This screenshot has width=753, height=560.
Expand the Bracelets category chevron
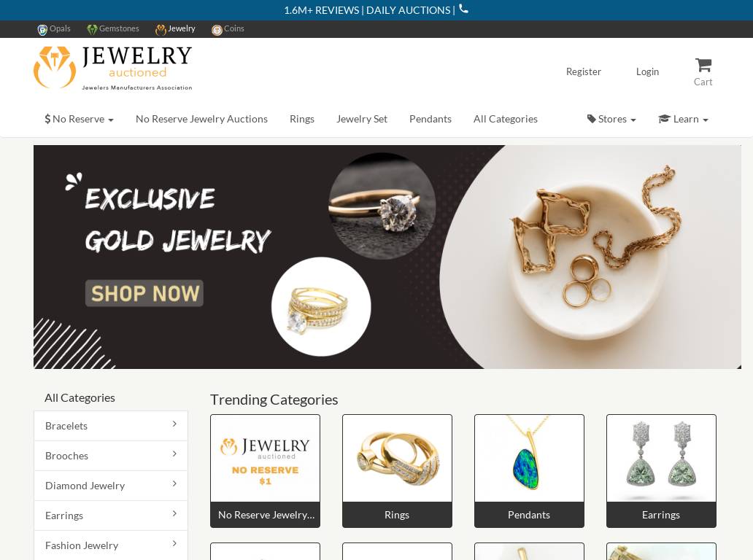point(174,424)
